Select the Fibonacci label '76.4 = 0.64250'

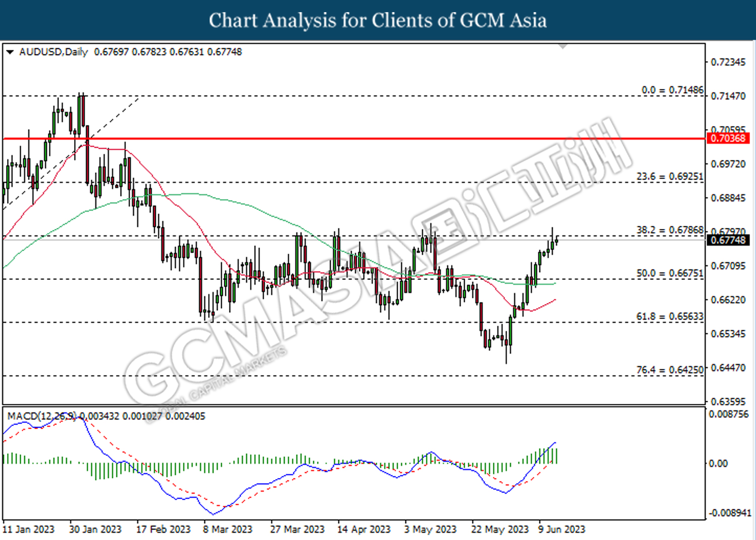pos(670,370)
